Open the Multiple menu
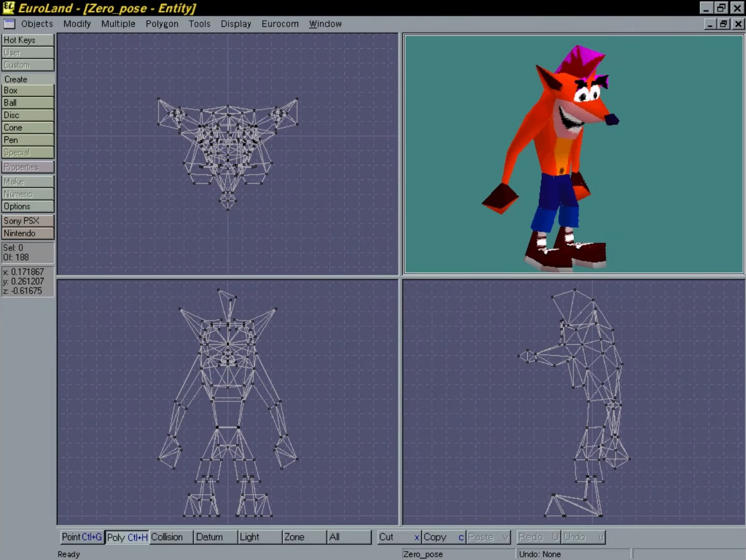746x560 pixels. click(118, 24)
